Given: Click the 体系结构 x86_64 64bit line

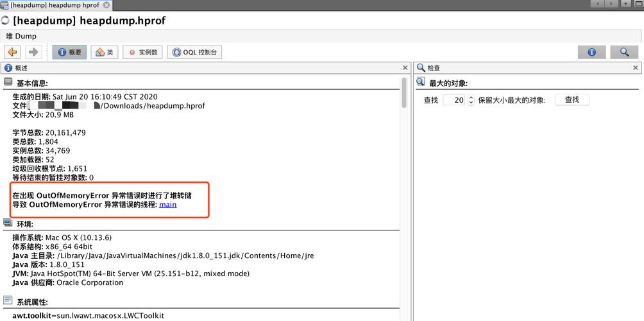Looking at the screenshot, I should point(53,247).
